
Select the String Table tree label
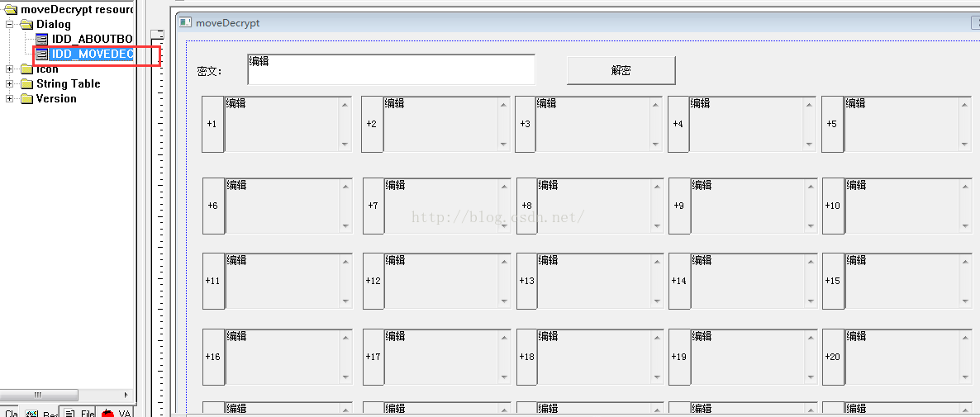coord(68,83)
